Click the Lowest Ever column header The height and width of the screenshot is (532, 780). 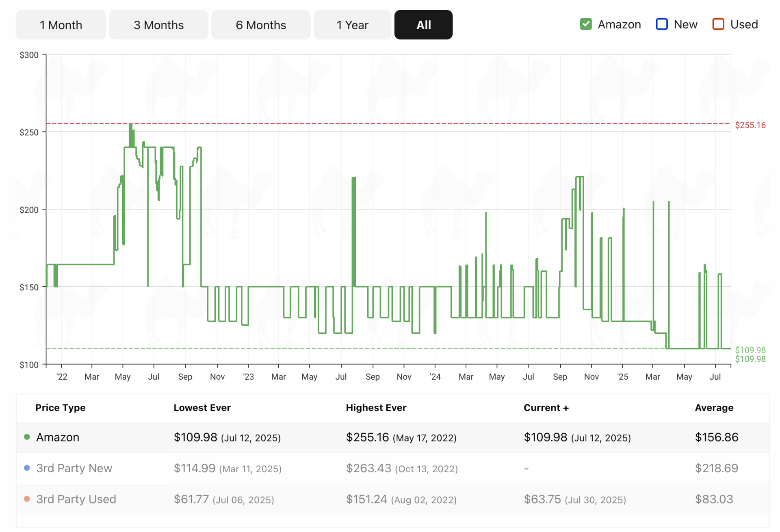point(202,408)
